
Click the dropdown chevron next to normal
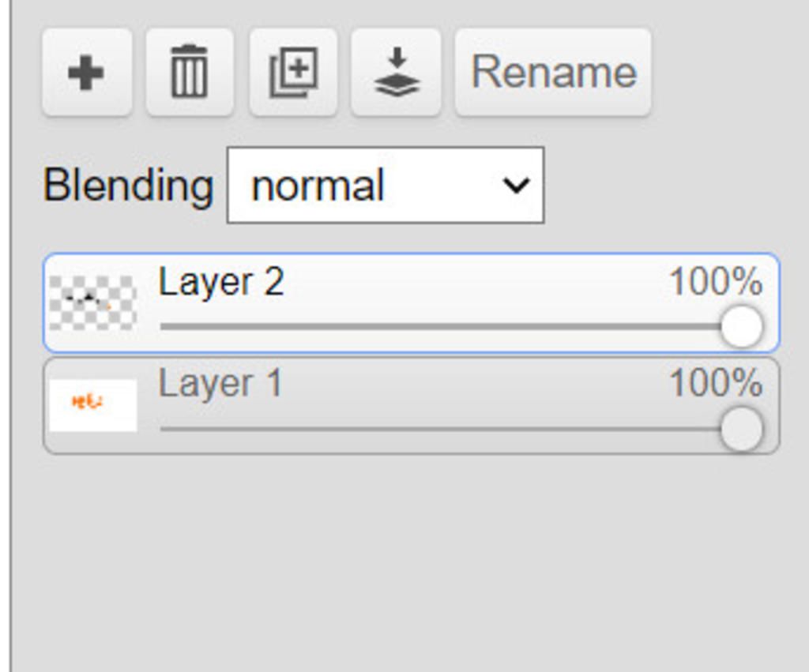pos(516,185)
